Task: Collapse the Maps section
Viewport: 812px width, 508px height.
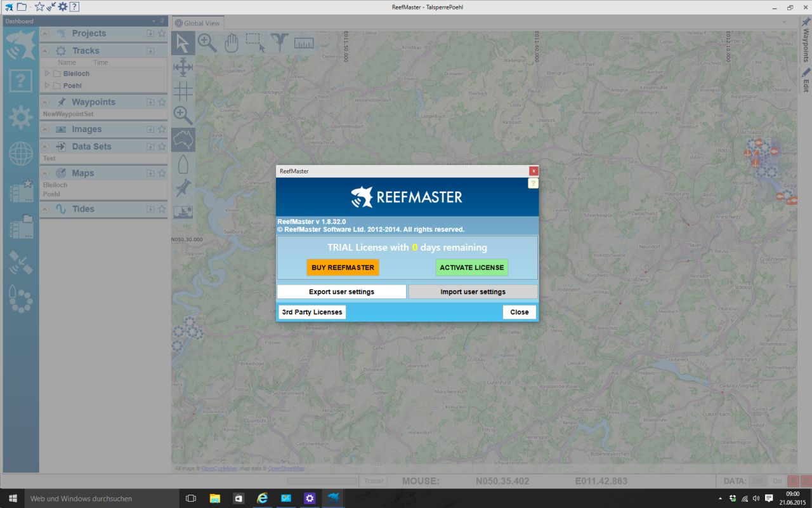Action: pyautogui.click(x=46, y=173)
